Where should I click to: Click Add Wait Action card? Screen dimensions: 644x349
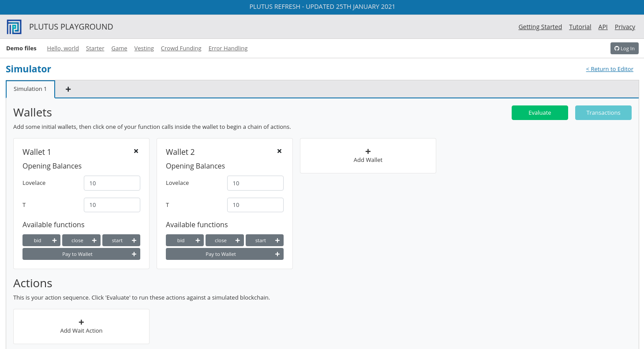(x=81, y=326)
